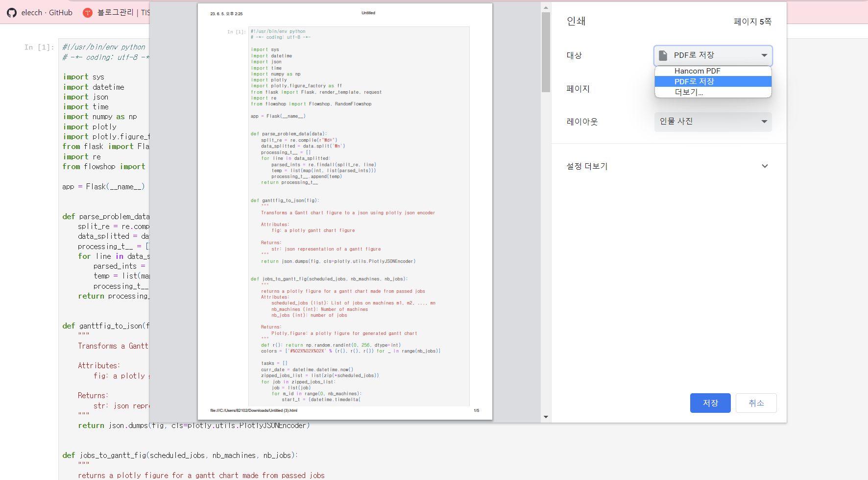Click the red 블로그관리 bookmark icon
This screenshot has height=480, width=868.
(88, 13)
